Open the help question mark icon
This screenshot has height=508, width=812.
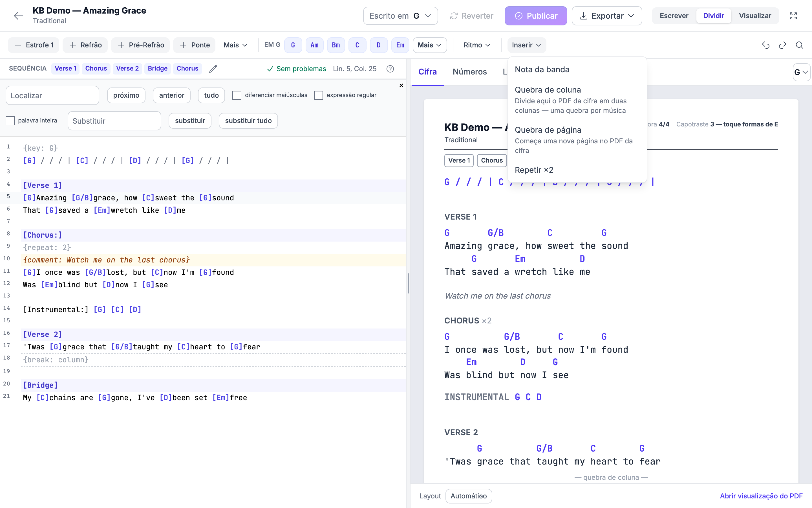pos(390,69)
